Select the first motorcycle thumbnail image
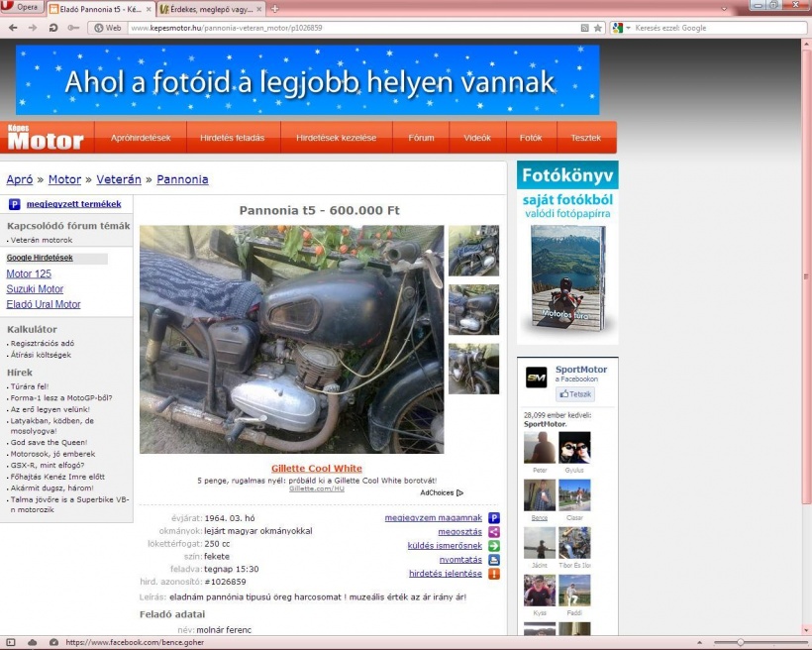The width and height of the screenshot is (812, 650). point(473,251)
